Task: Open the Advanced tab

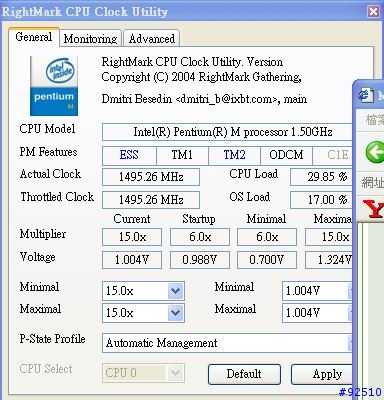Action: pyautogui.click(x=152, y=39)
